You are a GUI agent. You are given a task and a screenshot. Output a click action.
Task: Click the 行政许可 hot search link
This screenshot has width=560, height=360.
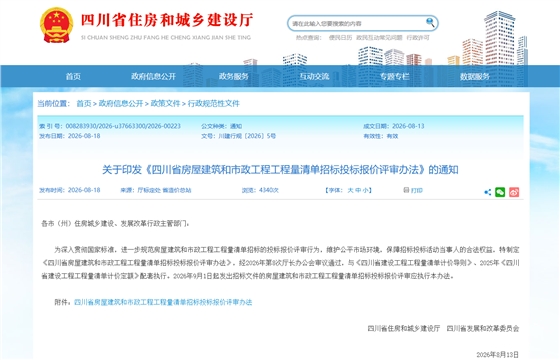pyautogui.click(x=418, y=38)
